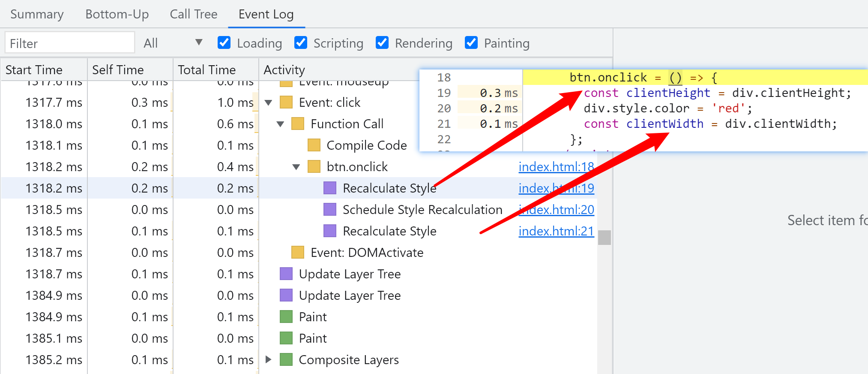Viewport: 868px width, 374px height.
Task: Click the purple icon of Update Layer Tree at 1384.9 ms
Action: (286, 296)
